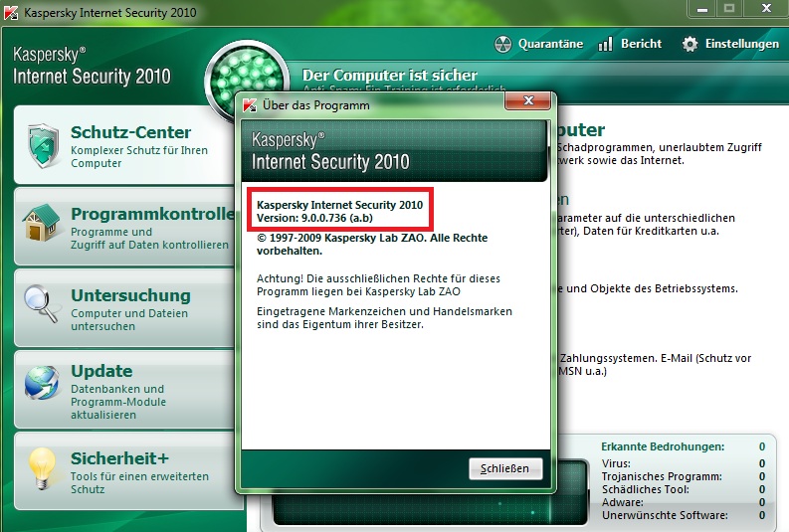Click 'Erkannte Bedrohungen:' heading
This screenshot has width=789, height=532.
[x=663, y=446]
